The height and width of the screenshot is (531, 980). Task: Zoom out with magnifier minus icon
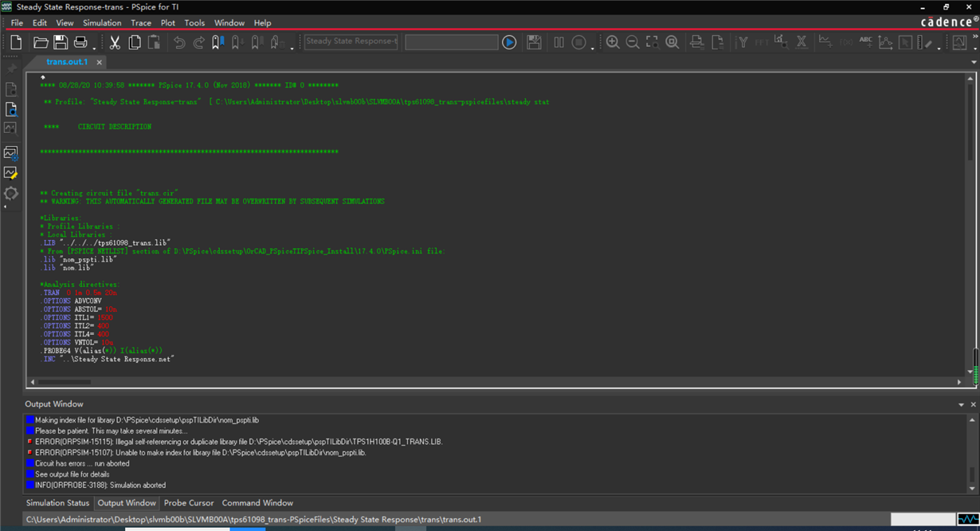pos(633,42)
